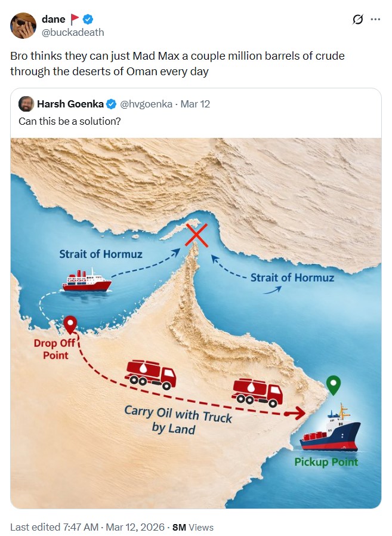Open quoted post's Mar 12 date
Screen dimensions: 392x536
click(x=195, y=104)
